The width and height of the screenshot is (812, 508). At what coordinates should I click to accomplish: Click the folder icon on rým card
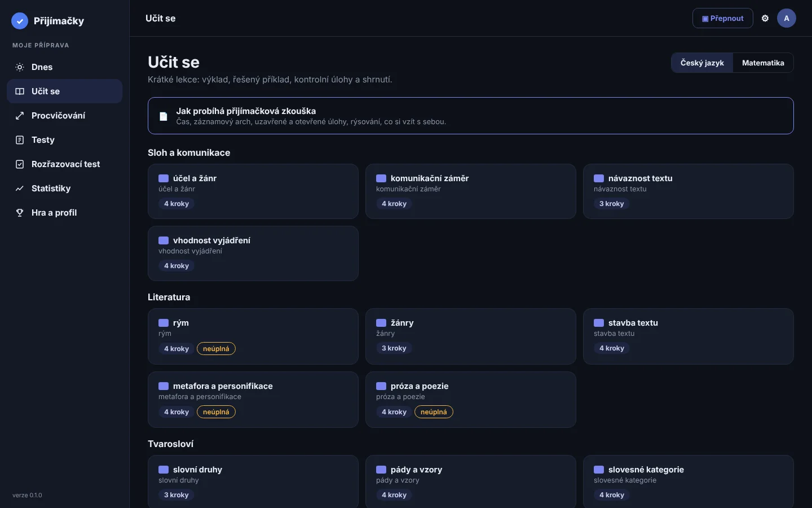pos(164,323)
